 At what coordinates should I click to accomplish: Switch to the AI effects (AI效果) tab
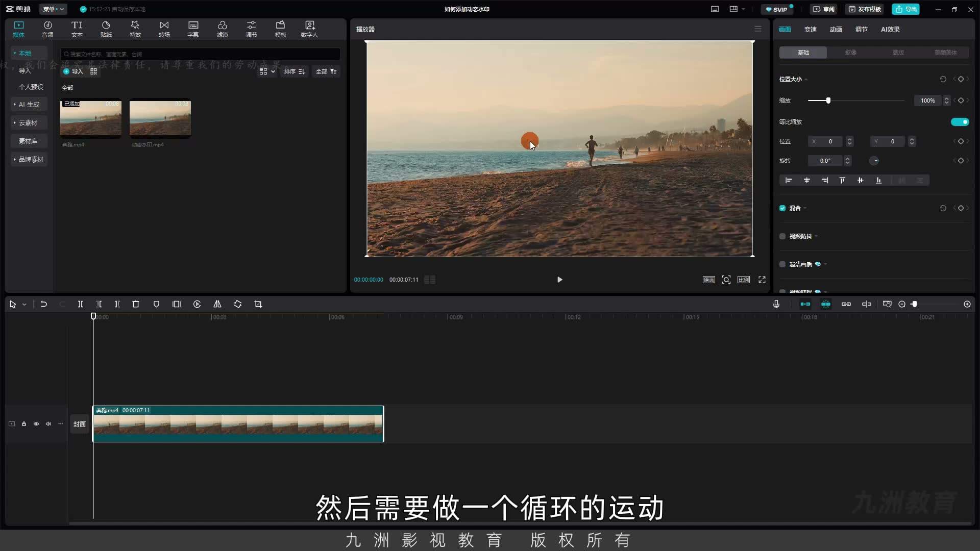tap(890, 29)
